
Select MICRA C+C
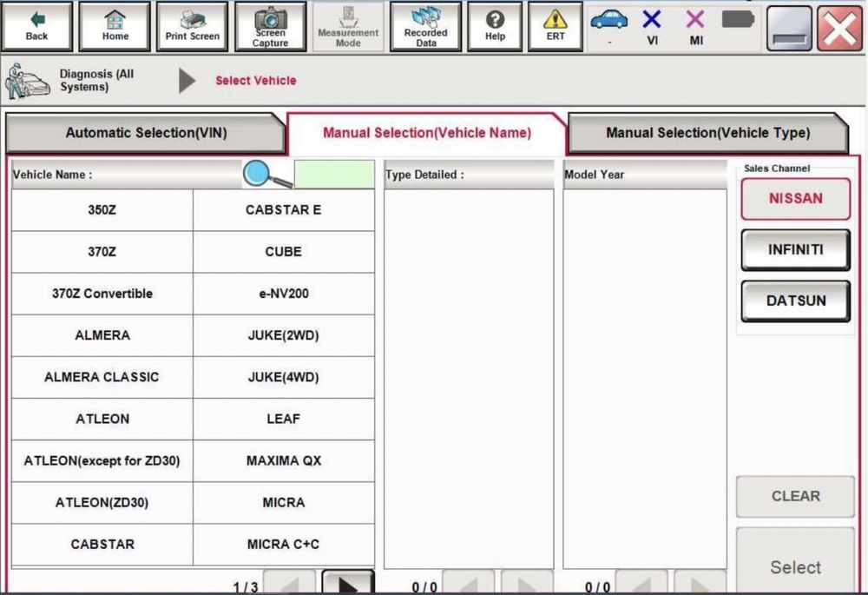click(x=284, y=545)
